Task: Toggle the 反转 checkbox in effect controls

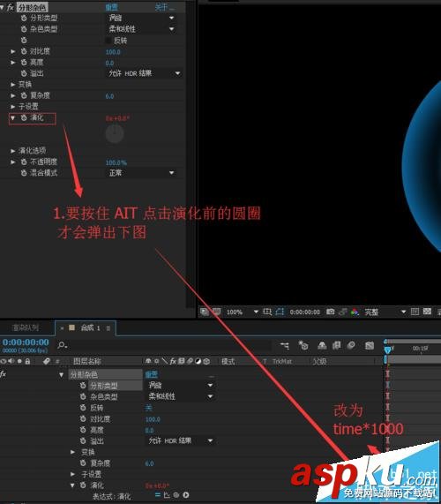Action: (108, 41)
